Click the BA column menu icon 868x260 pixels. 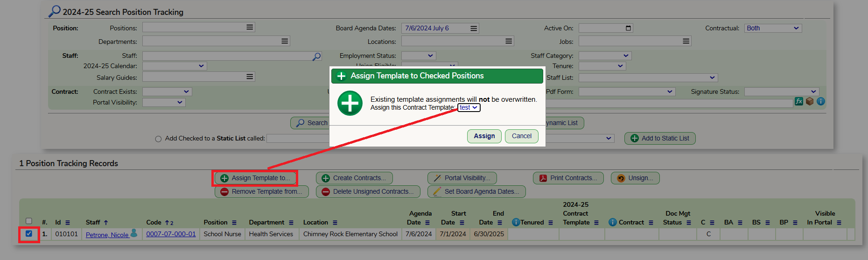tap(740, 223)
